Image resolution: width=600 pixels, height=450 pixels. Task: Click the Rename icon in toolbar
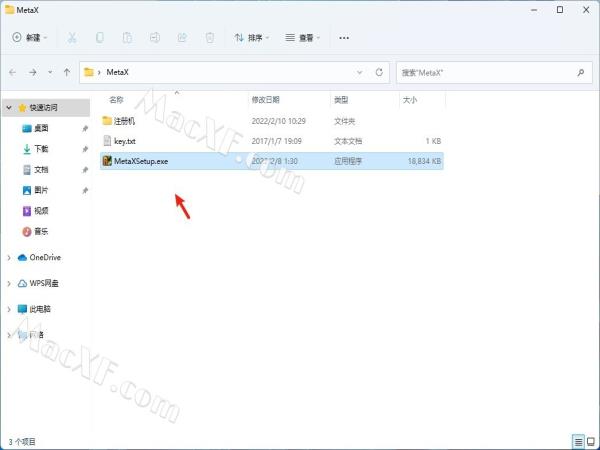pos(155,38)
